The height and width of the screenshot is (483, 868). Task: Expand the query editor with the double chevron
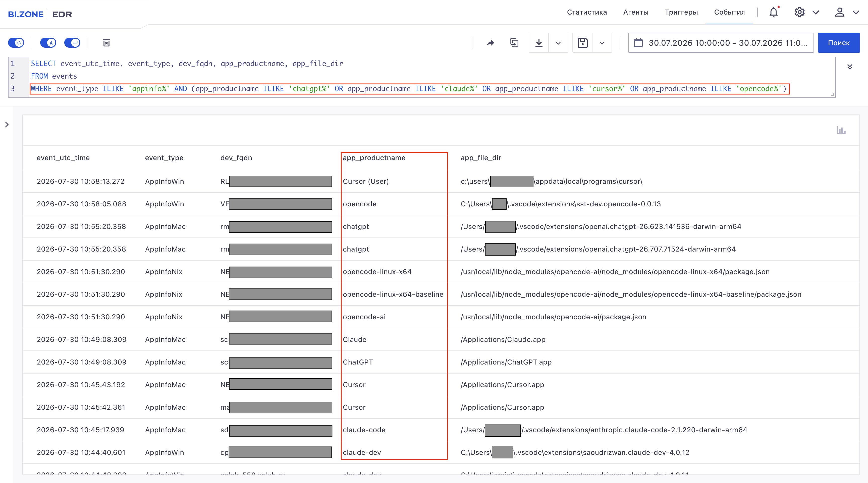click(x=850, y=67)
